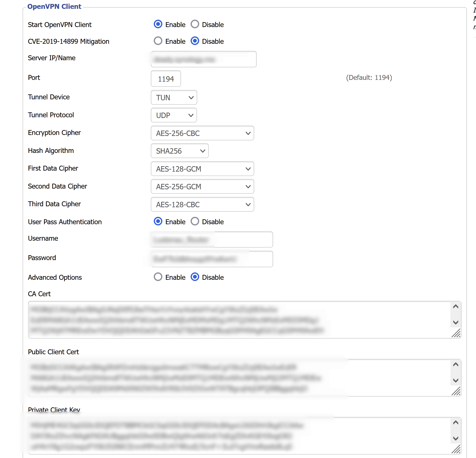Click the "Password" label
Image resolution: width=476 pixels, height=458 pixels.
(42, 258)
